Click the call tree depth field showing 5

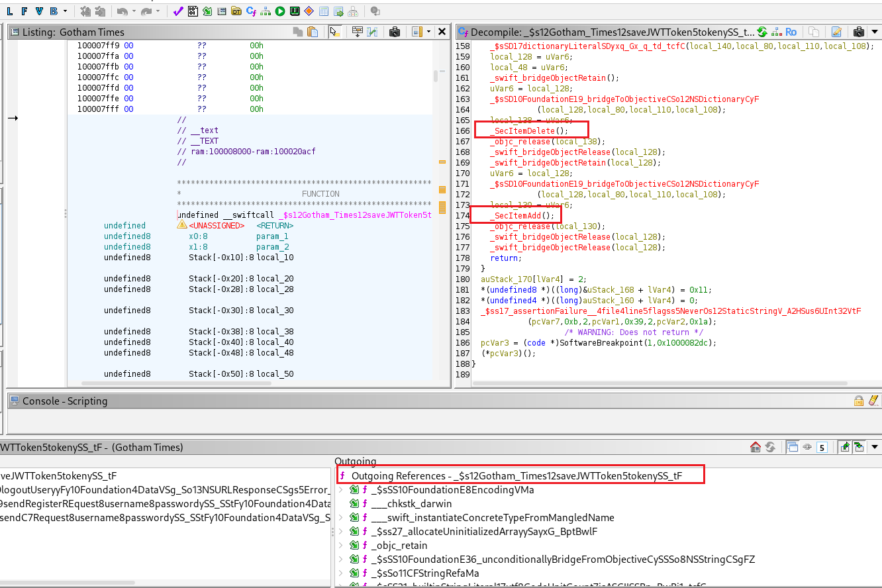822,448
